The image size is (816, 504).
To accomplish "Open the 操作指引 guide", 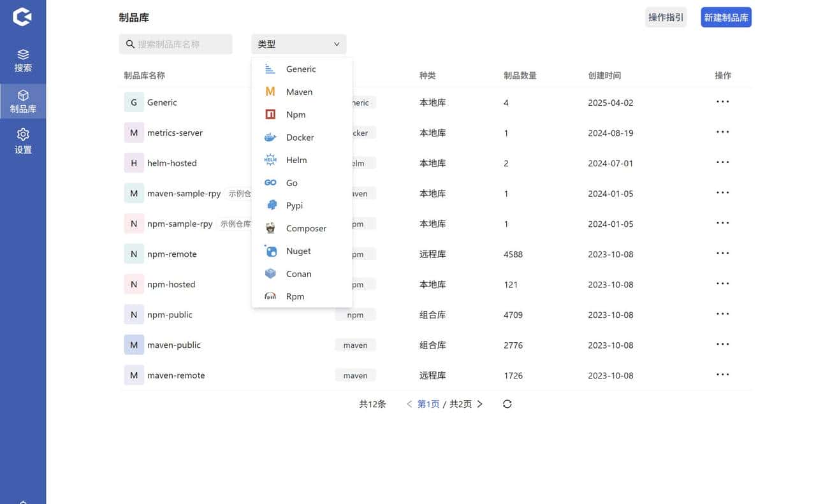I will (x=666, y=17).
